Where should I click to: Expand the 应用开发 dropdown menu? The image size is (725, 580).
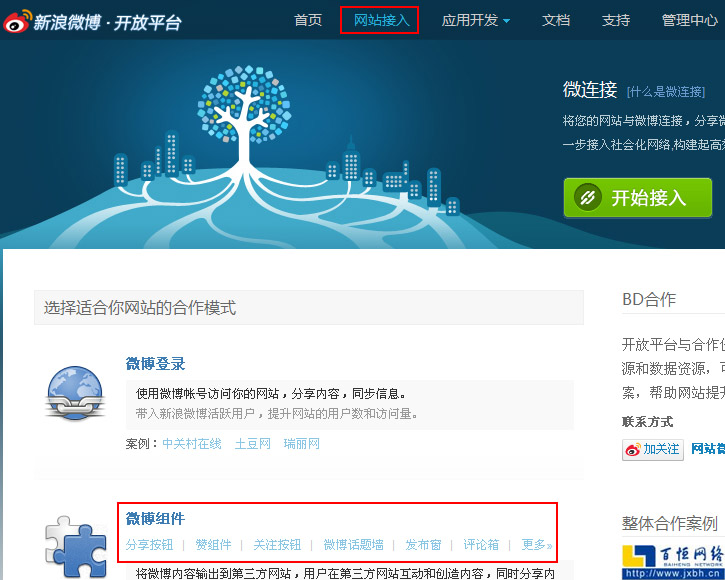coord(476,20)
